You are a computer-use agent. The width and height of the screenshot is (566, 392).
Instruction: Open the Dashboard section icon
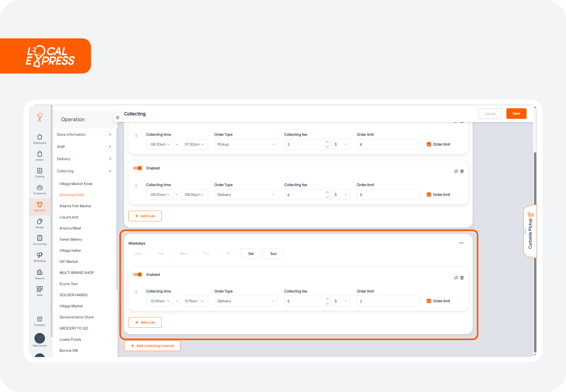pos(40,137)
